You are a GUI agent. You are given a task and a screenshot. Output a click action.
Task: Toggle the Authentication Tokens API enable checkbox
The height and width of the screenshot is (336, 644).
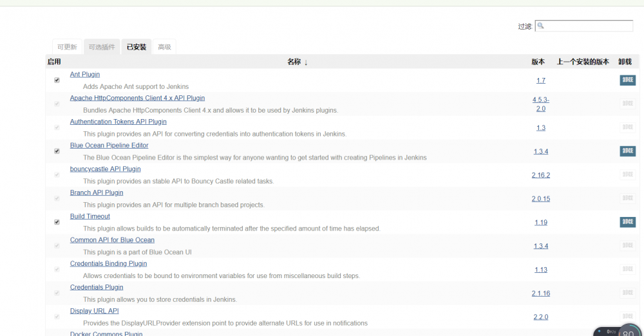57,127
